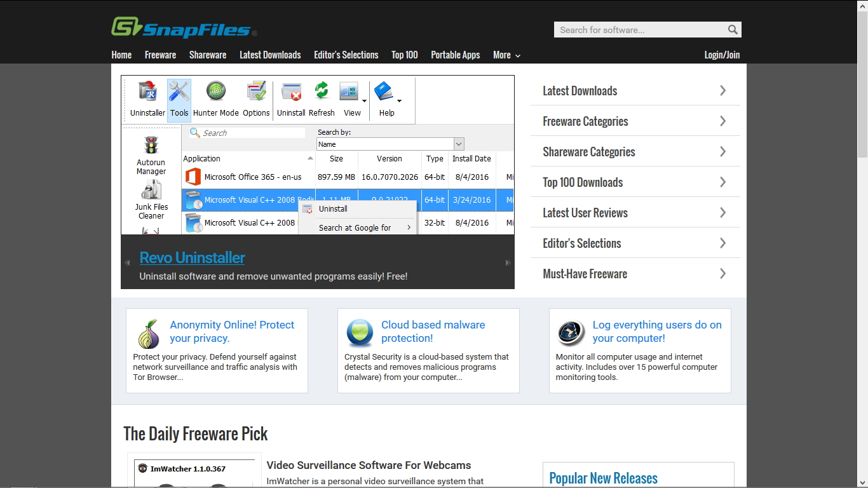Open the Shareware nav item
This screenshot has height=488, width=868.
tap(208, 55)
